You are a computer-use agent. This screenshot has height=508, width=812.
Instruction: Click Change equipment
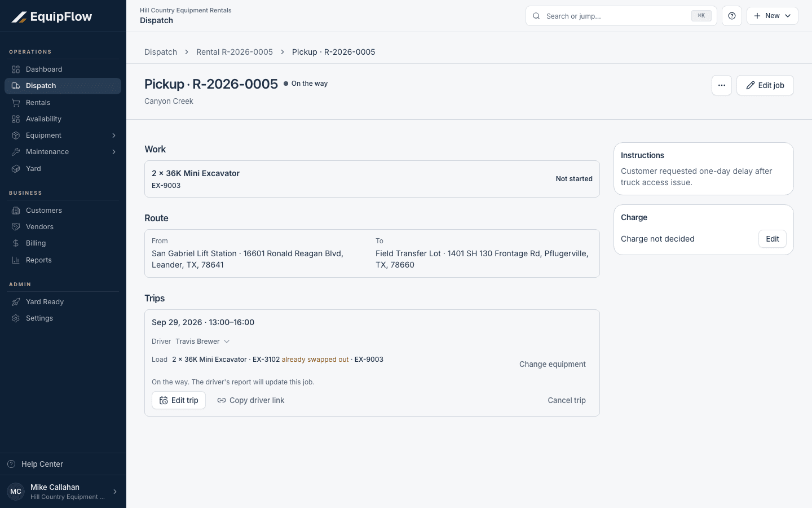pyautogui.click(x=553, y=364)
